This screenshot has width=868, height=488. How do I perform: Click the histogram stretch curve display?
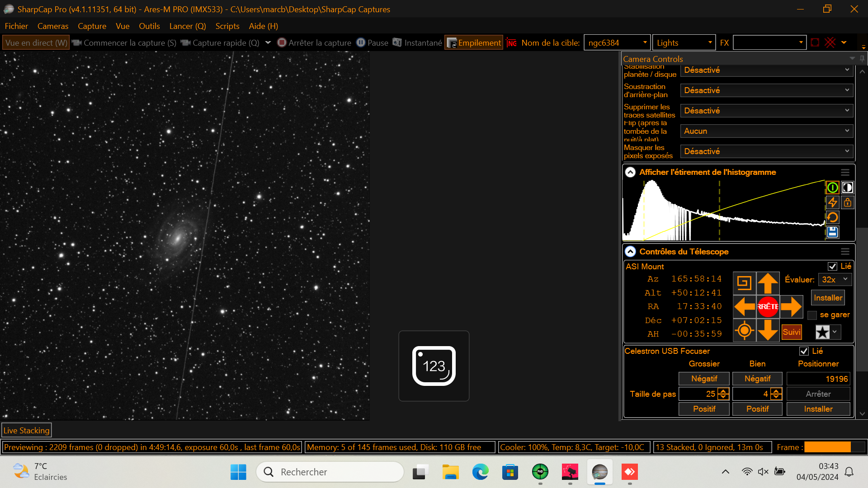pyautogui.click(x=724, y=210)
